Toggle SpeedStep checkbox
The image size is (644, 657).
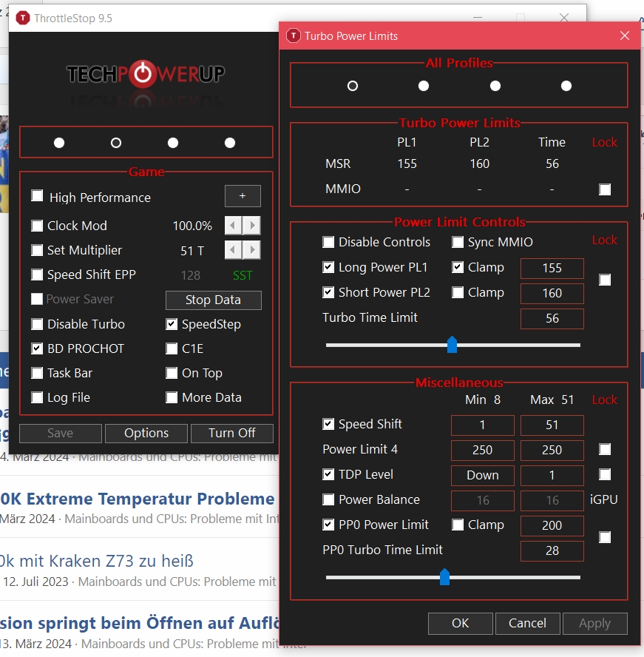pos(172,324)
